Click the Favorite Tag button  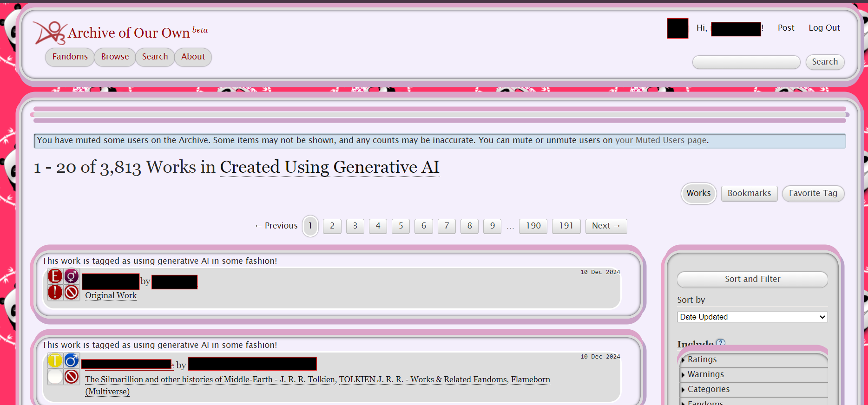[813, 193]
